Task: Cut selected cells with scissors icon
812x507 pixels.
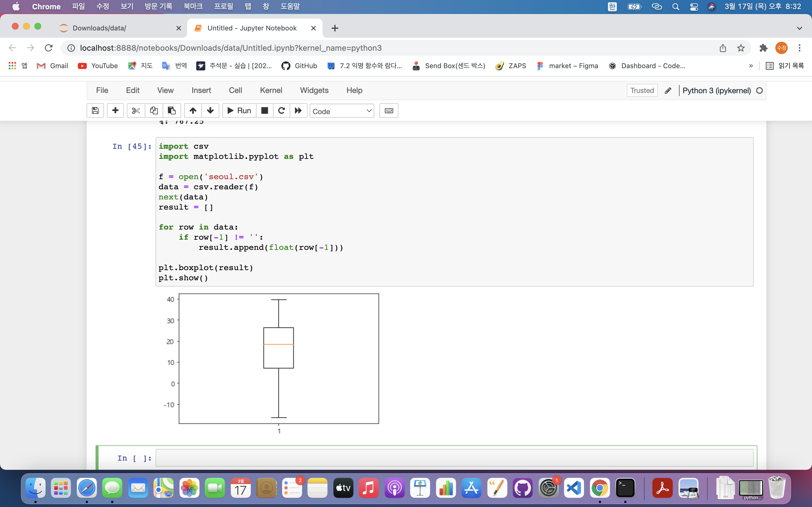Action: tap(136, 111)
